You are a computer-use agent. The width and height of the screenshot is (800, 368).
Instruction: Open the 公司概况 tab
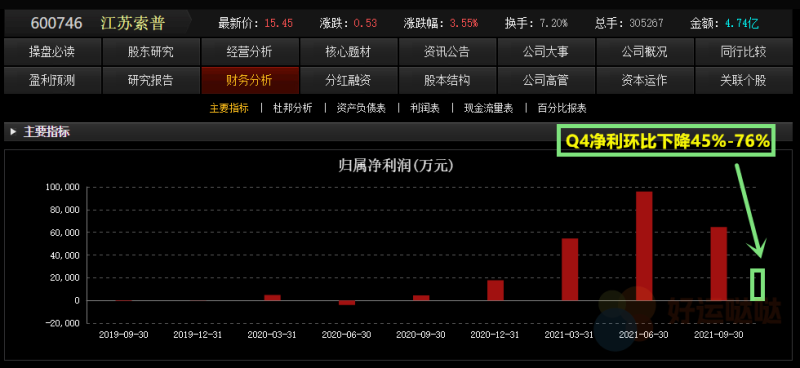pos(644,52)
